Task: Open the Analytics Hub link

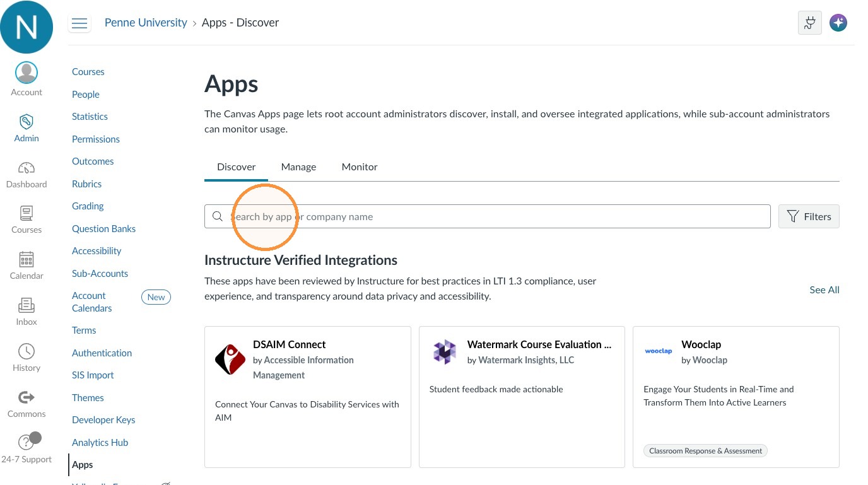Action: (100, 443)
